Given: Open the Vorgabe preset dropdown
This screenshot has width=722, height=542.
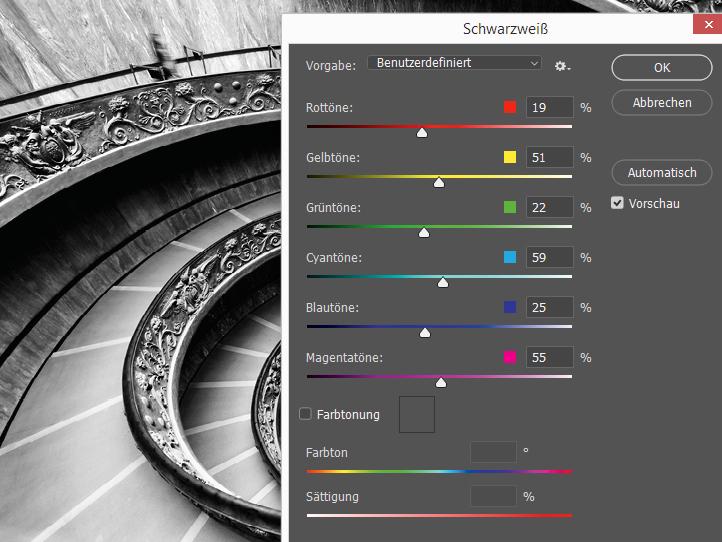Looking at the screenshot, I should click(x=454, y=63).
